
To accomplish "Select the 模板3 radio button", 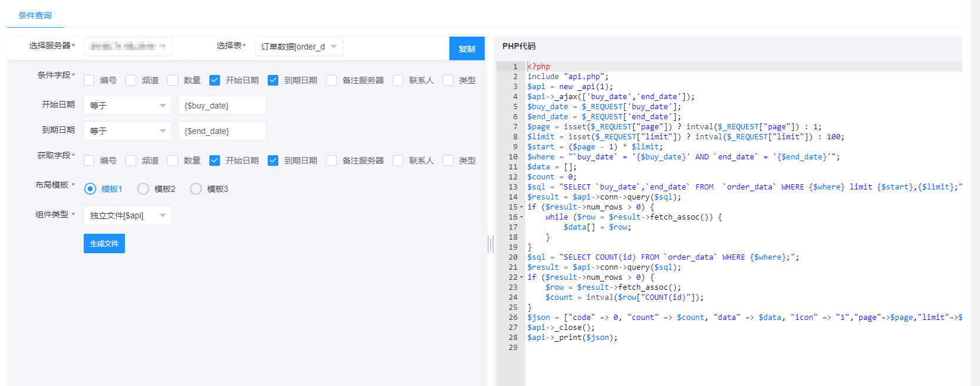I will pyautogui.click(x=196, y=189).
